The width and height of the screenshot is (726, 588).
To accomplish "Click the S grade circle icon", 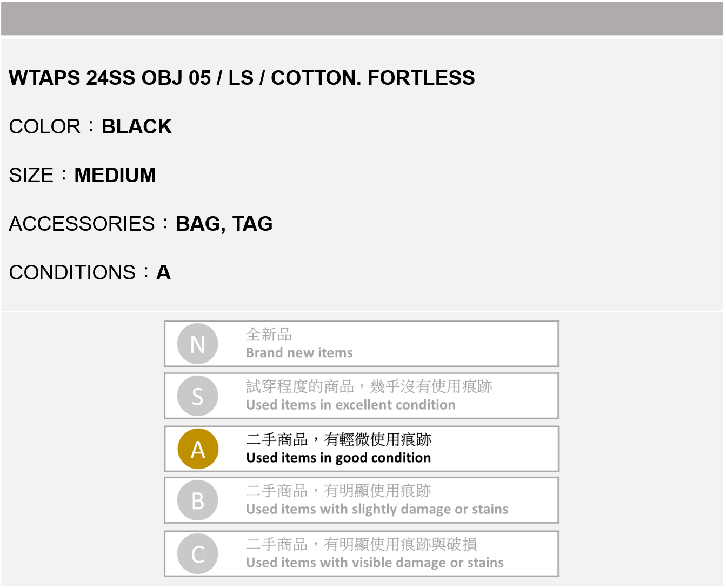I will [x=198, y=396].
